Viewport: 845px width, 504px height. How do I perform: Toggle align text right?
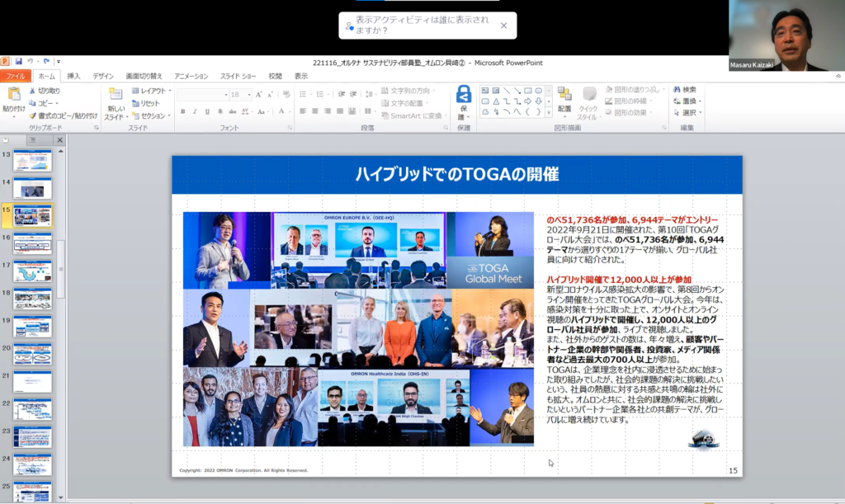328,111
